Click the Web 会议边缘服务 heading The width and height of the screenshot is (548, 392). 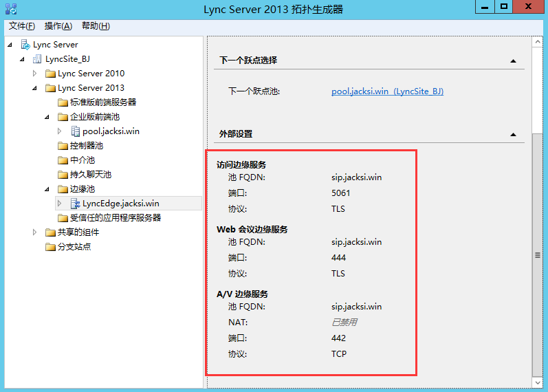tap(252, 230)
